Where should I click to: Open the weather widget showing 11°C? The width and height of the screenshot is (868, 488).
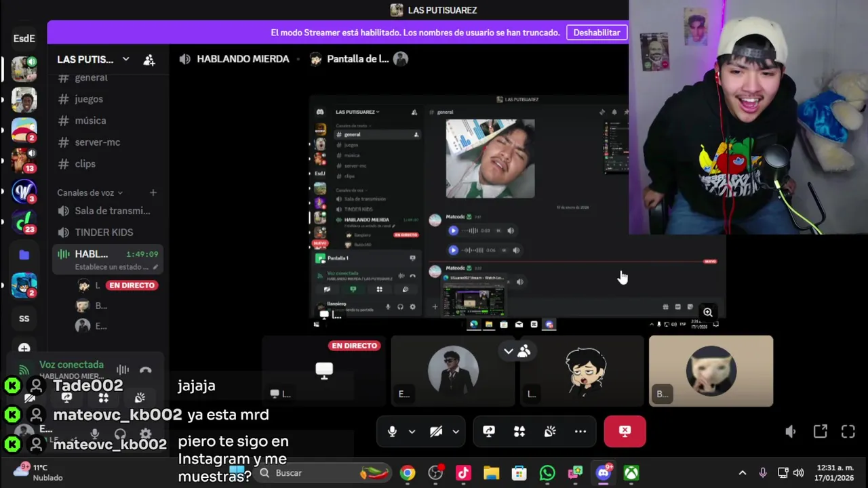[x=39, y=472]
